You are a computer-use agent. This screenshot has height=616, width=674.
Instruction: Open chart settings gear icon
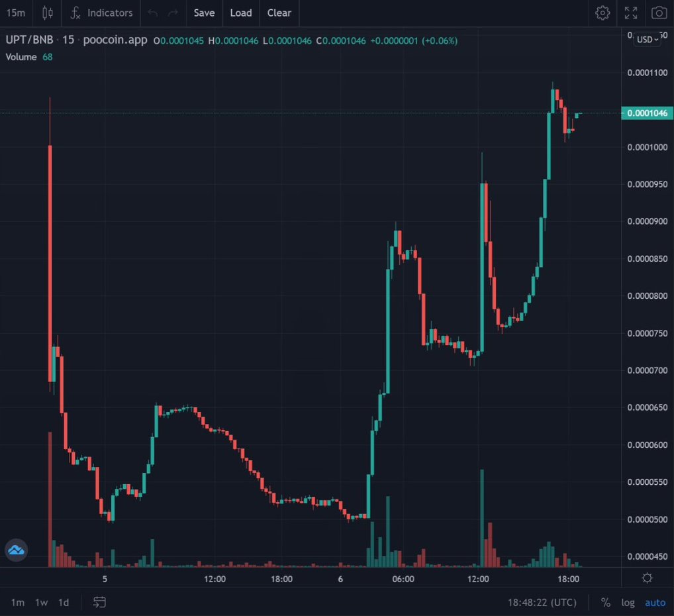[x=602, y=13]
